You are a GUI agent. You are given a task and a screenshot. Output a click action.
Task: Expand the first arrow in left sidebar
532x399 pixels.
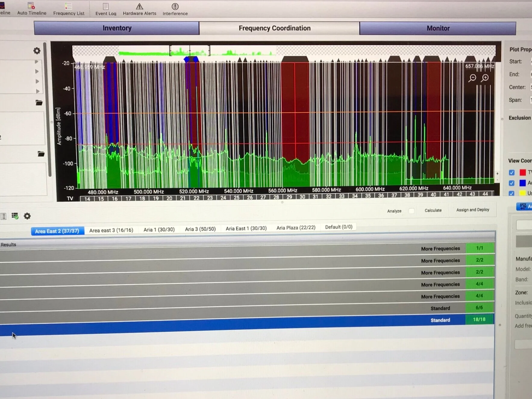pos(36,62)
